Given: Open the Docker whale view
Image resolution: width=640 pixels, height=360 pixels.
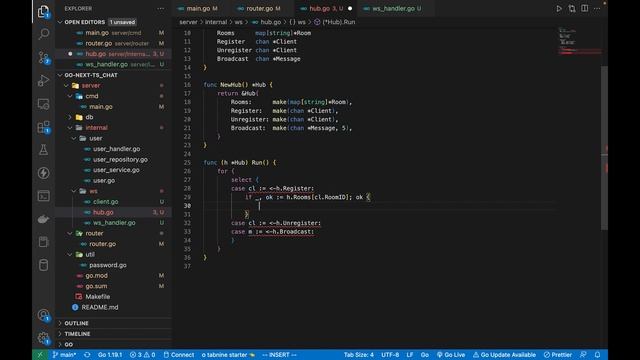Looking at the screenshot, I should pyautogui.click(x=43, y=219).
